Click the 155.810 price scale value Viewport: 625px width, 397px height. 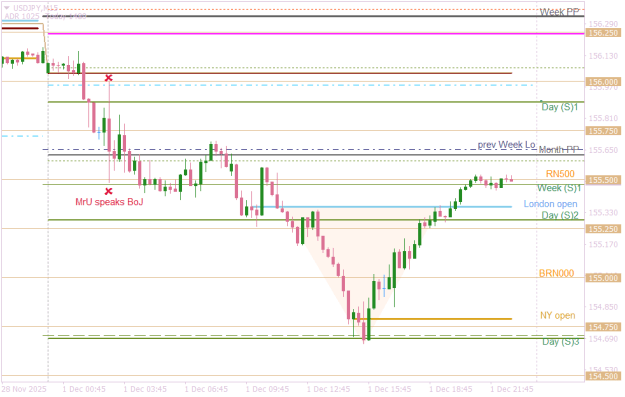pyautogui.click(x=603, y=118)
